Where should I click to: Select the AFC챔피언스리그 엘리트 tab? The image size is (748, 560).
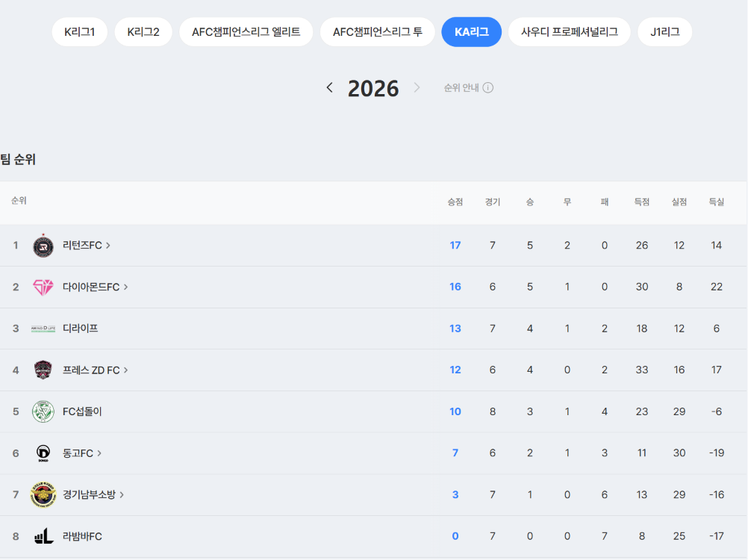[246, 32]
